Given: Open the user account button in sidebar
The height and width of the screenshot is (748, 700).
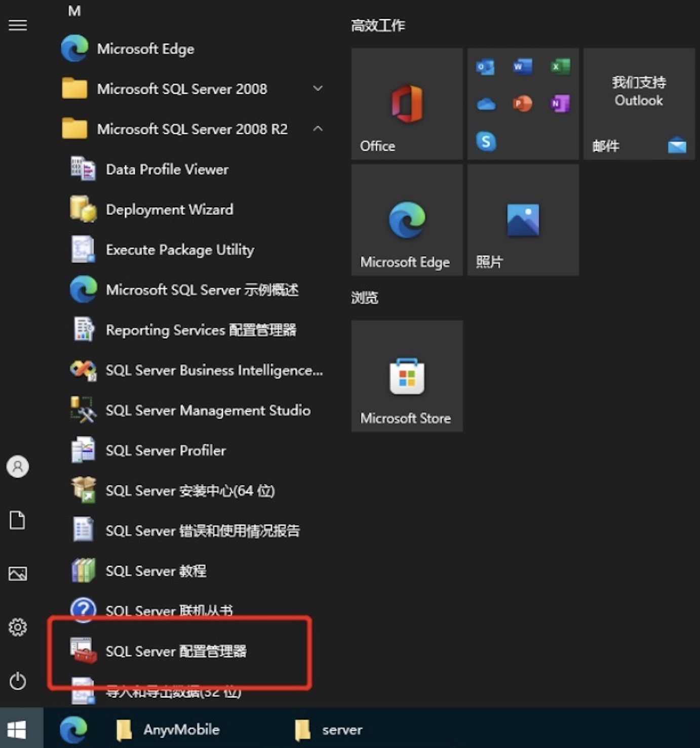Looking at the screenshot, I should click(x=18, y=466).
